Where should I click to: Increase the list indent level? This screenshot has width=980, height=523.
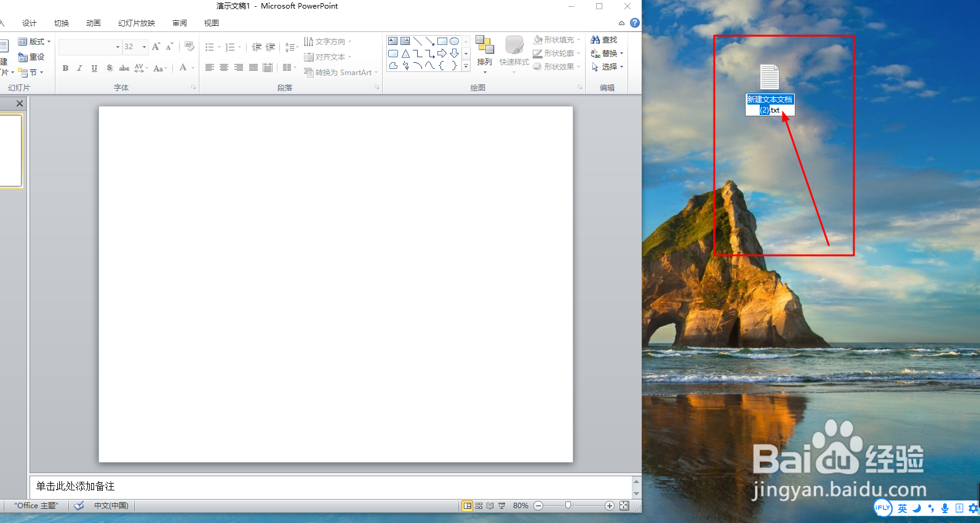point(271,47)
